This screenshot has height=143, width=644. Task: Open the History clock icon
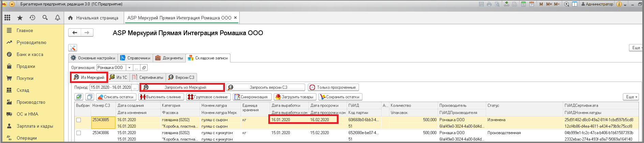pyautogui.click(x=32, y=18)
